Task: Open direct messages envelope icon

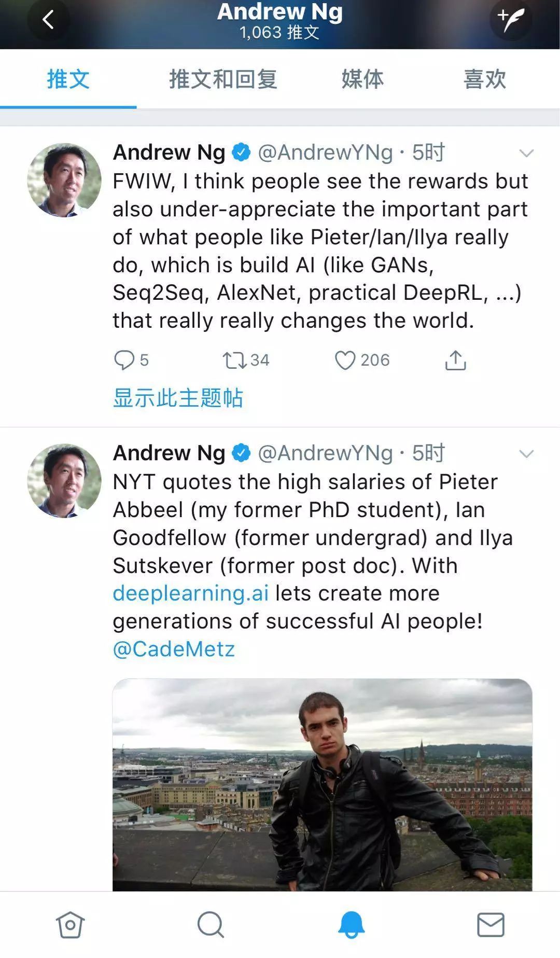Action: pos(491,924)
